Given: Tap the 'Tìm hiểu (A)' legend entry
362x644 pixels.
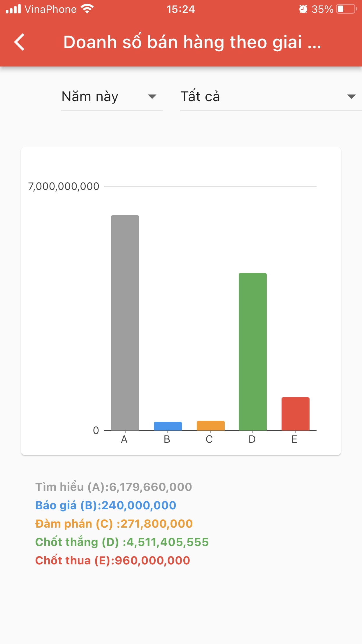Looking at the screenshot, I should click(114, 487).
